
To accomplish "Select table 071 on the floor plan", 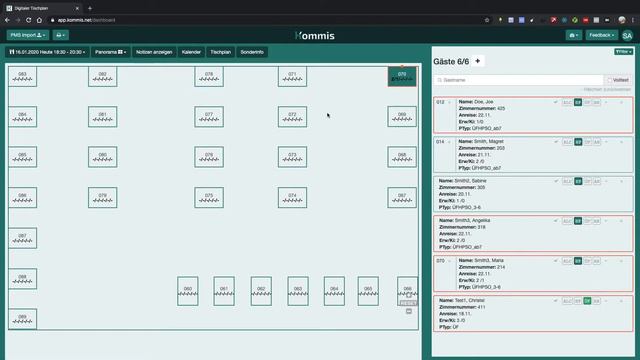I will click(292, 76).
